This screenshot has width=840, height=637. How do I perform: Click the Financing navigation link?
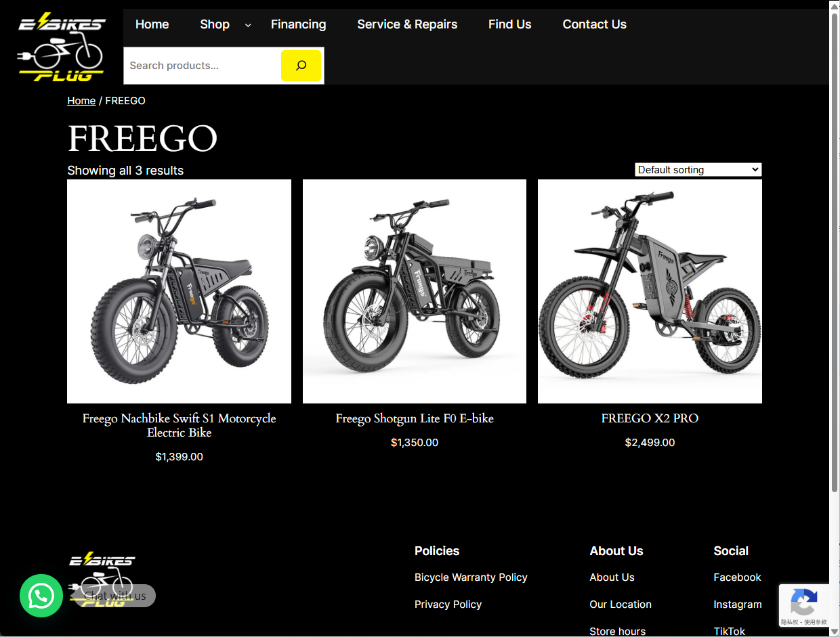pos(298,24)
